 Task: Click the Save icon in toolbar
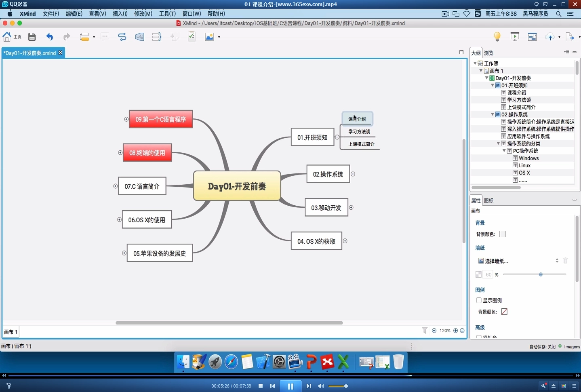click(x=32, y=37)
